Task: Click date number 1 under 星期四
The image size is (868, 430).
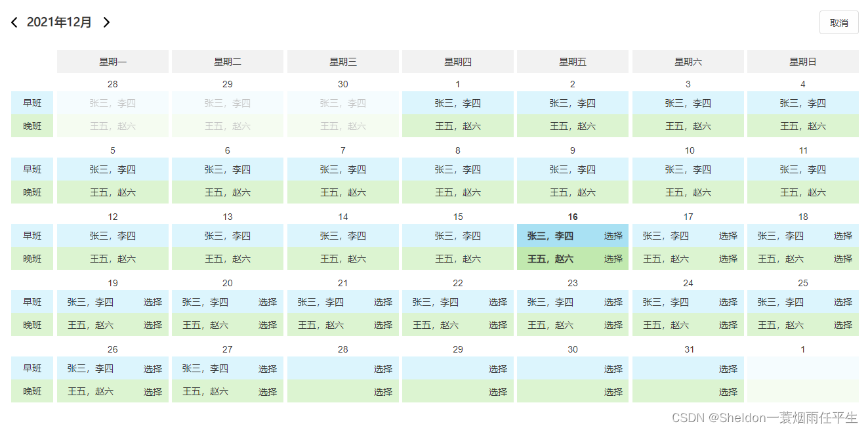Action: click(x=458, y=84)
